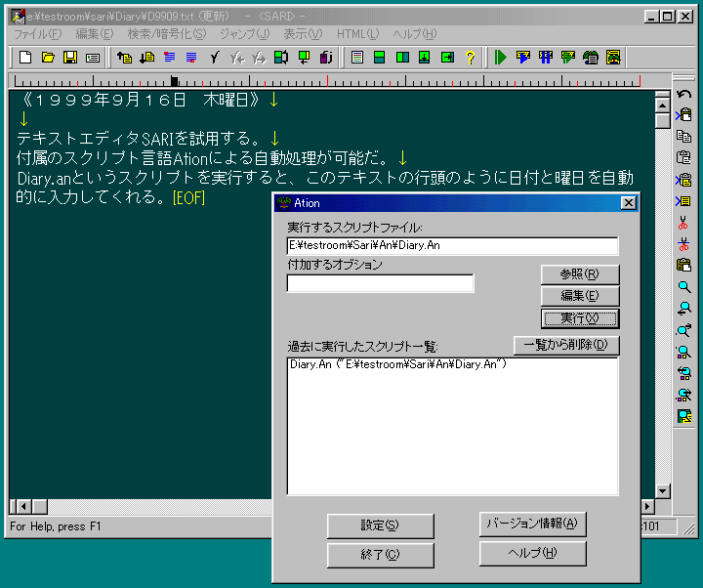
Task: Click the printer-style icon beside the save icon
Action: point(93,58)
